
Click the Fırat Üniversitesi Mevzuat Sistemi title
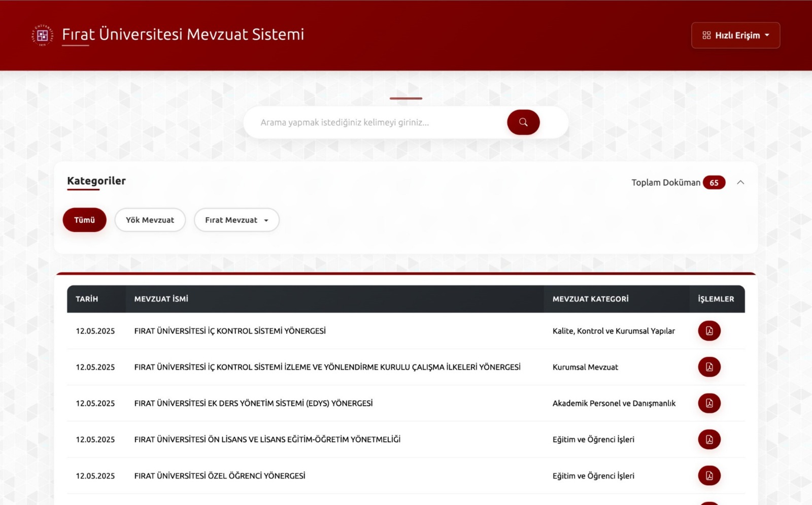click(183, 34)
